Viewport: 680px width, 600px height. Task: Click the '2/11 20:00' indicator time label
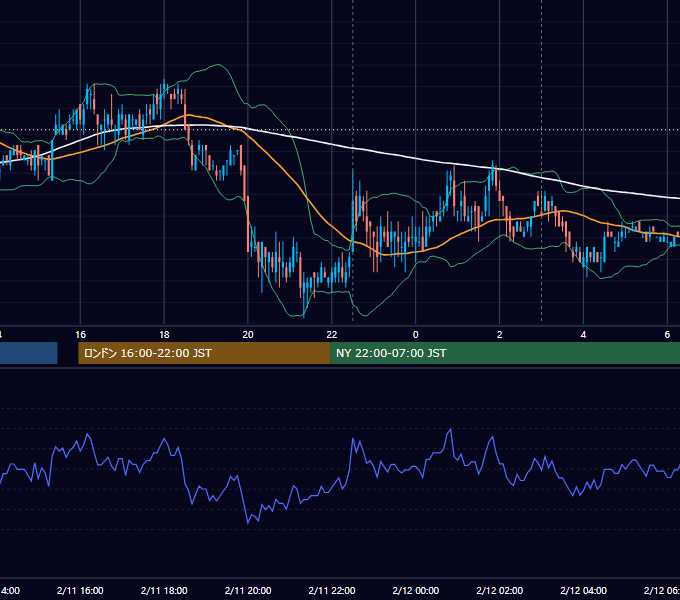(248, 590)
